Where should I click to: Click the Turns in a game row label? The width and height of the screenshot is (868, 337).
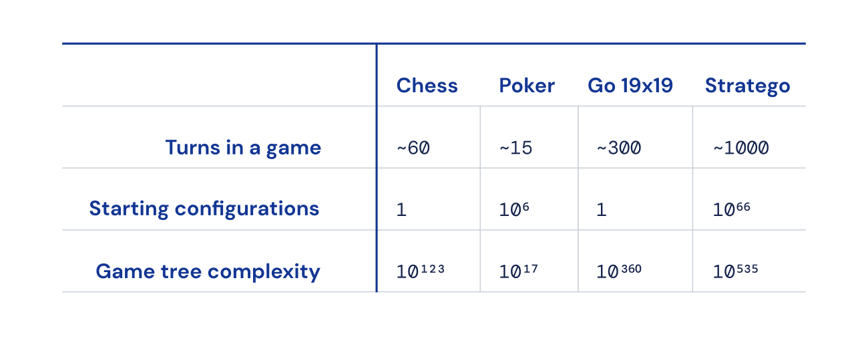(x=243, y=147)
